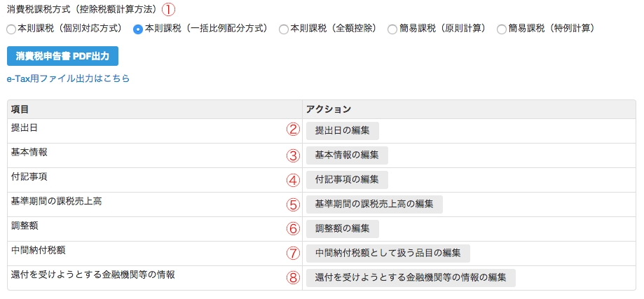Open e-Tax用ファイル出力はこちら link
Screen dimensions: 644x299
click(68, 78)
